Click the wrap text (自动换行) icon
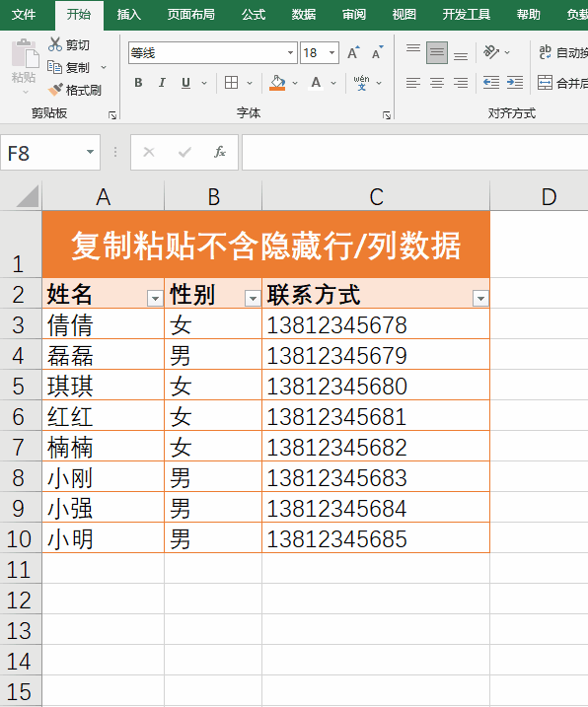The width and height of the screenshot is (588, 707). tap(546, 52)
